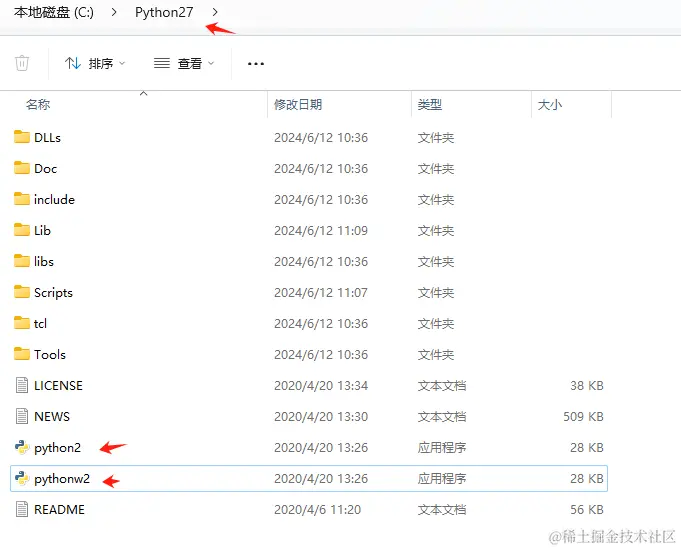This screenshot has width=681, height=550.
Task: Sort by the 类型 column header
Action: coord(430,105)
